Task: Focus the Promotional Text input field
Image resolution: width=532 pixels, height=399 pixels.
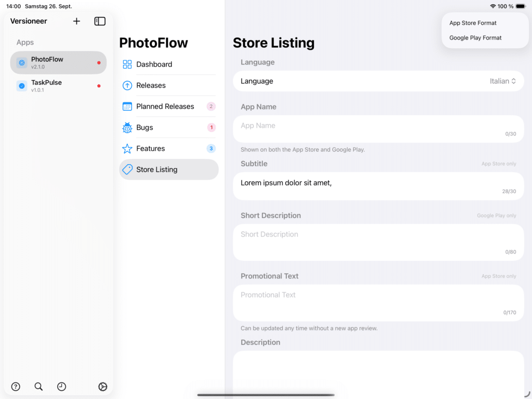Action: pos(378,303)
